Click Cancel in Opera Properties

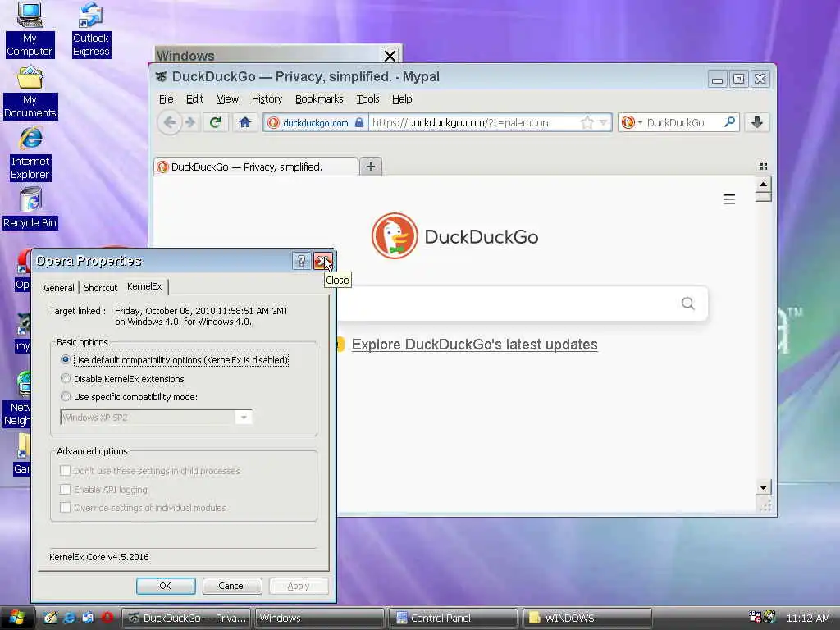pyautogui.click(x=232, y=586)
